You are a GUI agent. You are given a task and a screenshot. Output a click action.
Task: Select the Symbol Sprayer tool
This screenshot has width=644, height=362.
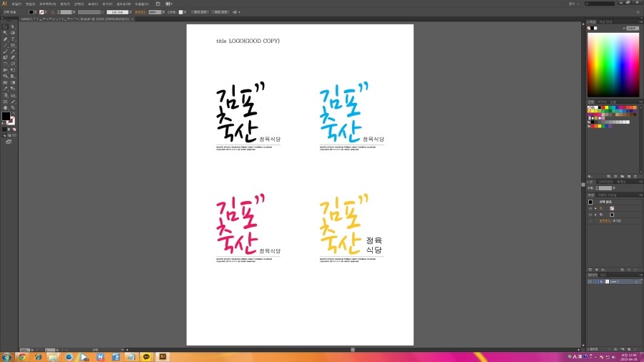pyautogui.click(x=5, y=95)
